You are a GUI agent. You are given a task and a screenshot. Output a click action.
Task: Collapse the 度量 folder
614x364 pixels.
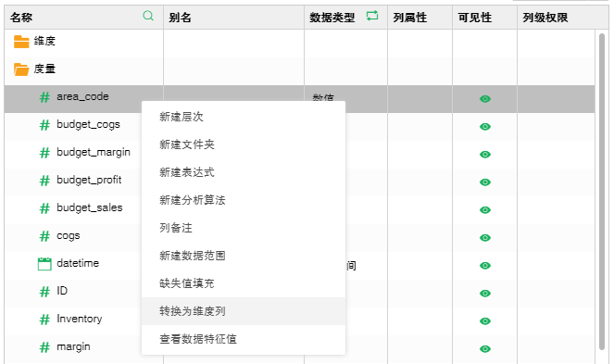pyautogui.click(x=21, y=69)
